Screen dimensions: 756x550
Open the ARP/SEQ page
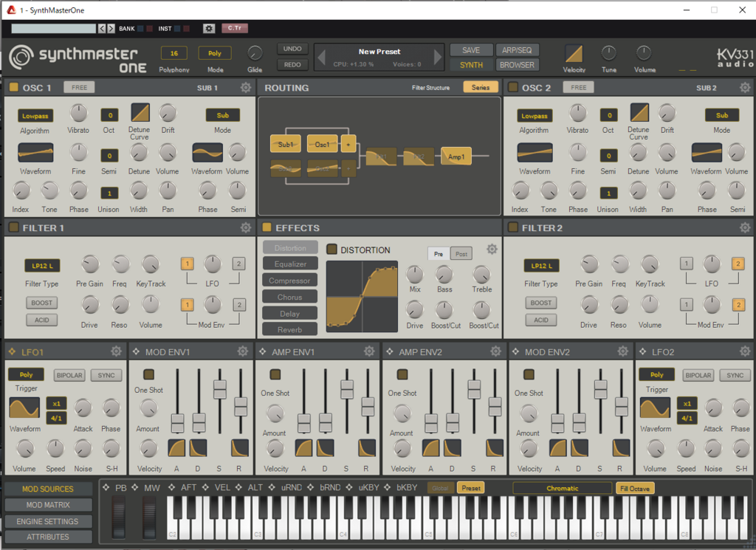pos(517,50)
